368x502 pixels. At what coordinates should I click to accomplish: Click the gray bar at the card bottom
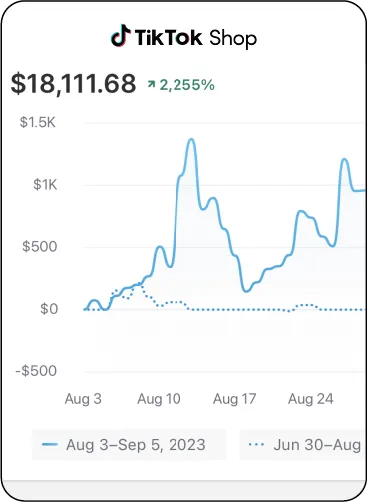point(184,490)
